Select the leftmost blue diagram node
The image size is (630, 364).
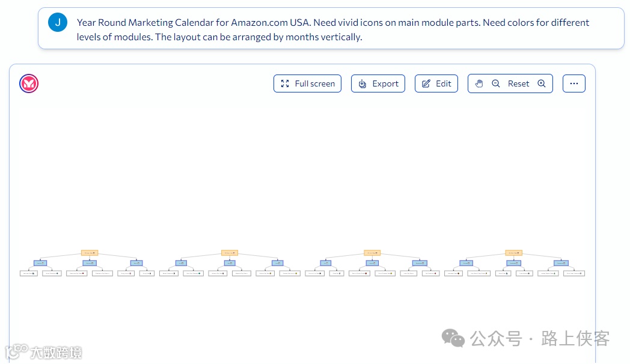(x=40, y=263)
